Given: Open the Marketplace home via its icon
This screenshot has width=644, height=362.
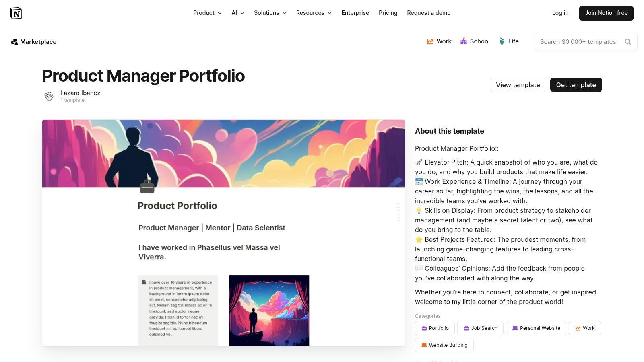Looking at the screenshot, I should pos(14,41).
